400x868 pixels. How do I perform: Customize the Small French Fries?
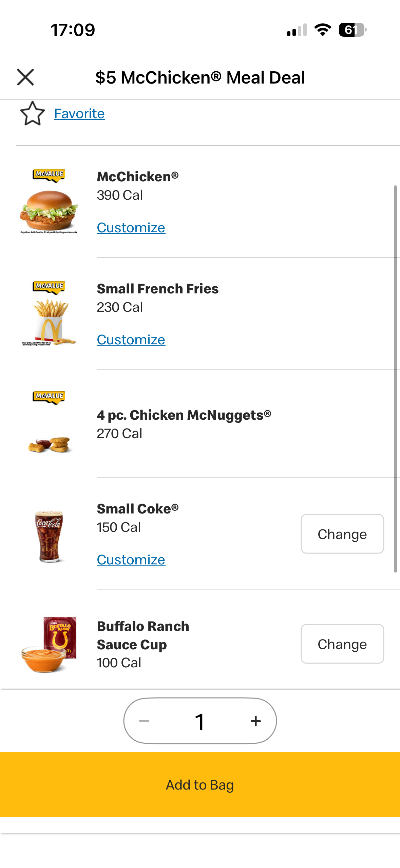click(x=131, y=340)
